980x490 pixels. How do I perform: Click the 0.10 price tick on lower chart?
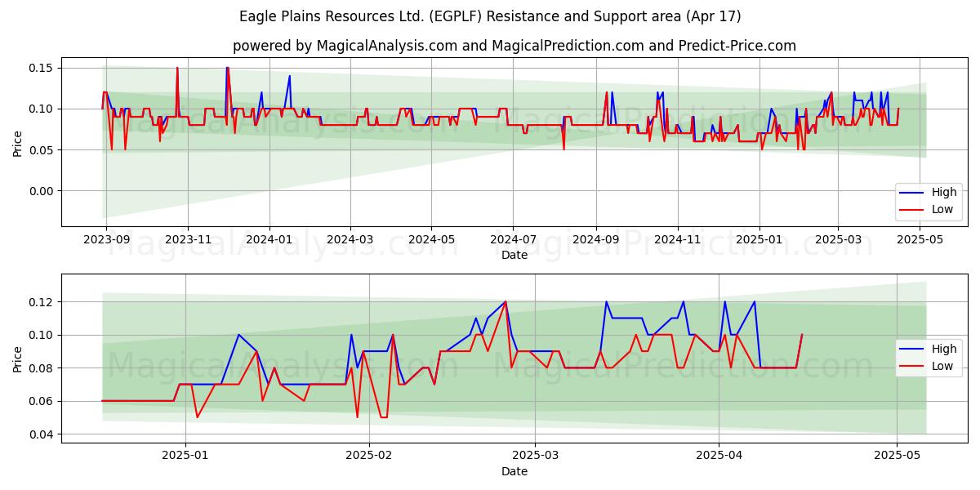[x=41, y=335]
